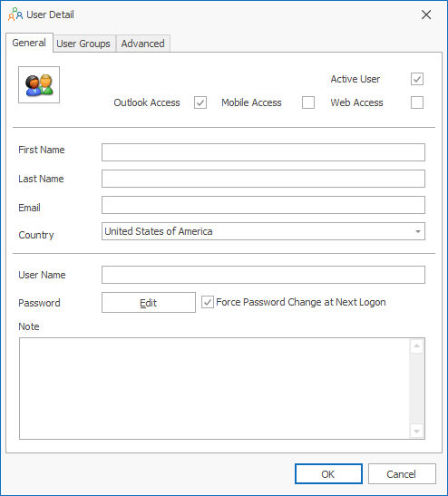
Task: Toggle Force Password Change at Next Logon
Action: coord(208,302)
